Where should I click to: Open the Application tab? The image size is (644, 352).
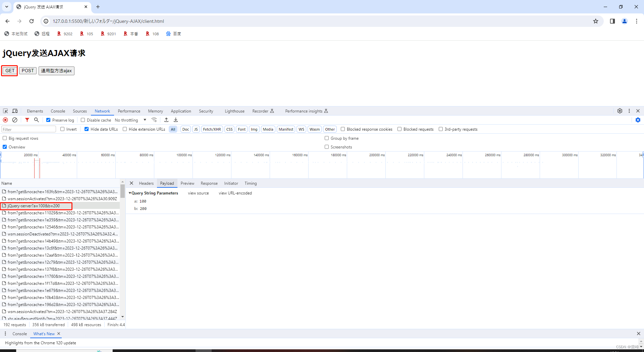tap(181, 111)
